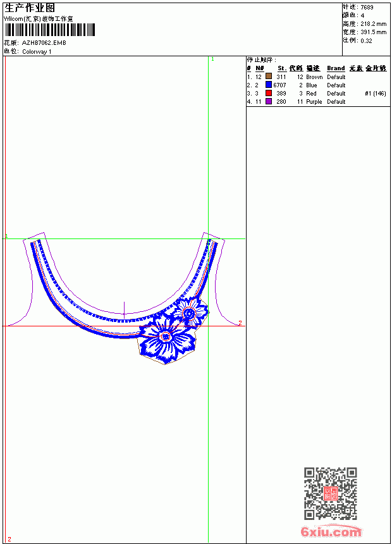Click the stitch count 389 in the Red row

[x=281, y=94]
